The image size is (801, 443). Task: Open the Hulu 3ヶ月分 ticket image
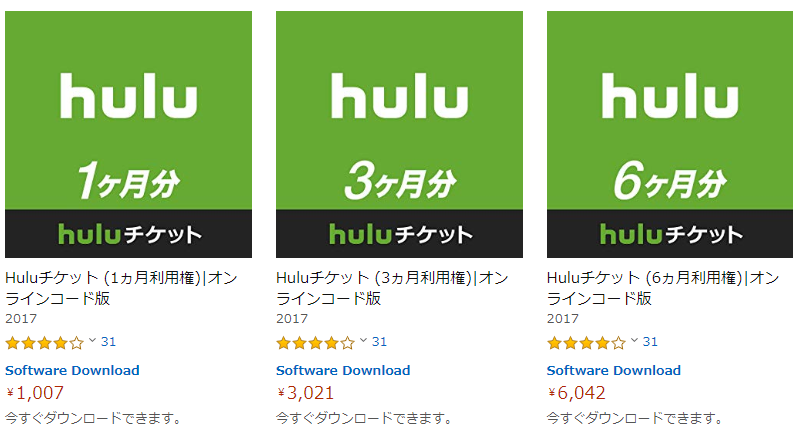[399, 134]
